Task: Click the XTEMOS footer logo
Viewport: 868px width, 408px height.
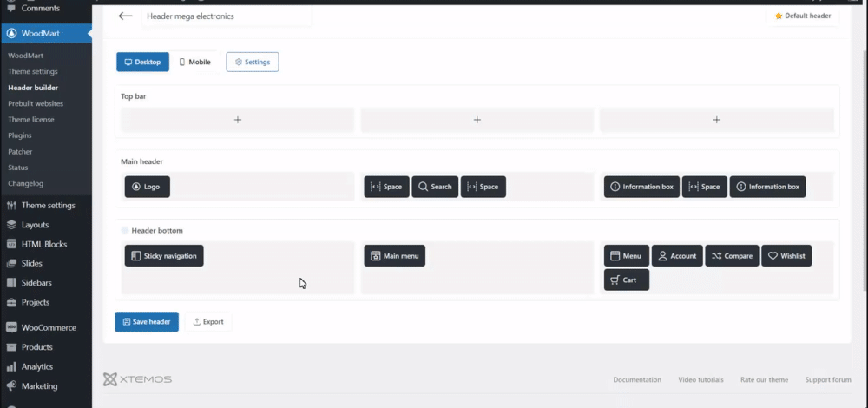Action: [x=137, y=379]
